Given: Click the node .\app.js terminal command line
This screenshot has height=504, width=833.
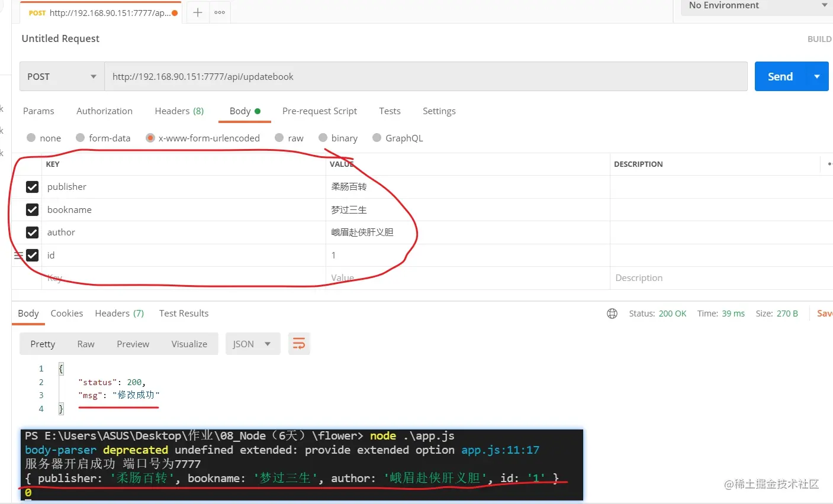Looking at the screenshot, I should (x=412, y=436).
